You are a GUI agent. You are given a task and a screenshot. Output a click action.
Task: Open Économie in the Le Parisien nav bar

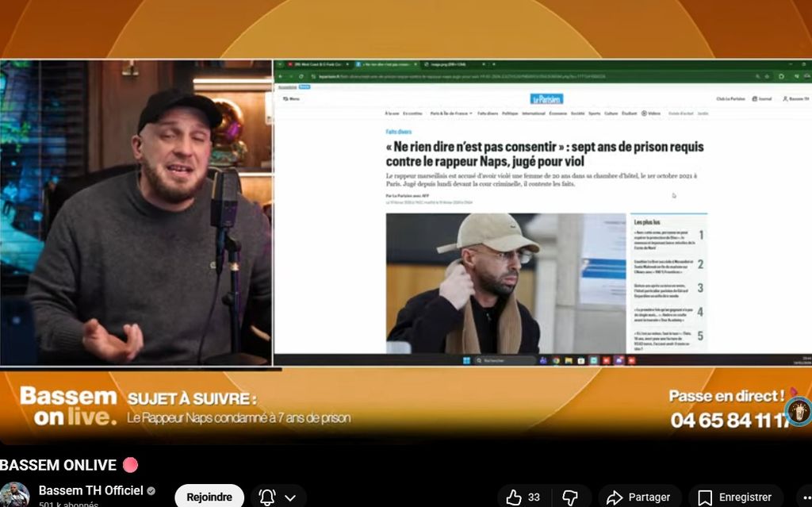click(x=557, y=113)
